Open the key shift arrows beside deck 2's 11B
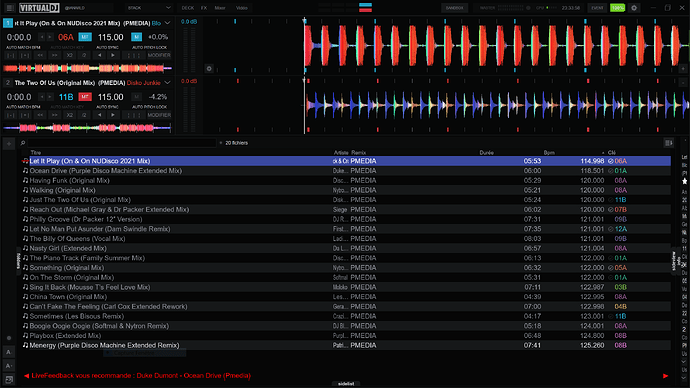This screenshot has height=388, width=690. click(x=46, y=97)
